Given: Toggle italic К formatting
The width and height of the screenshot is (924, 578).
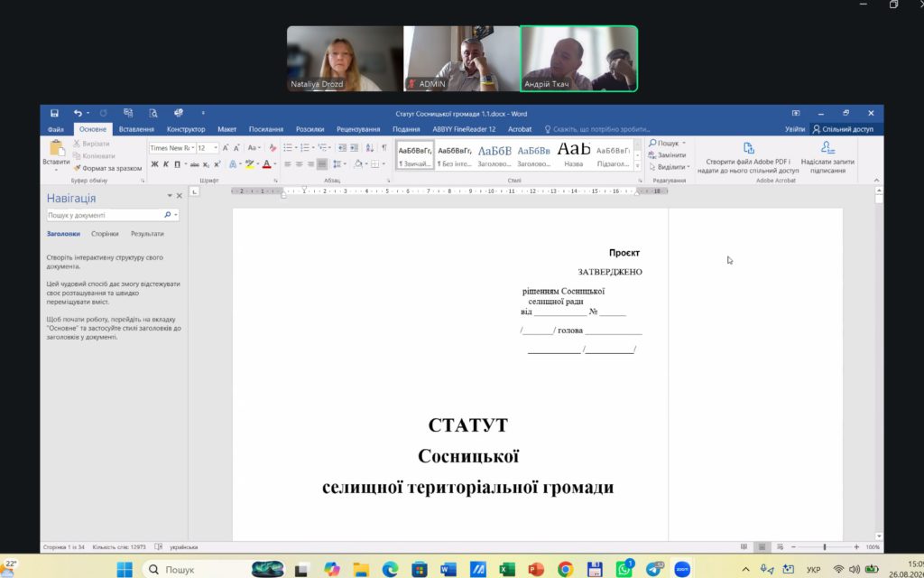Looking at the screenshot, I should 166,164.
